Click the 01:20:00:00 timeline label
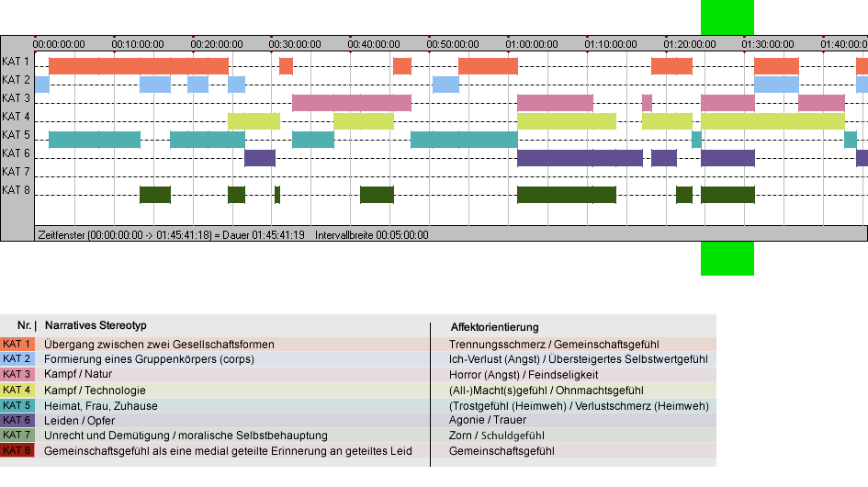The width and height of the screenshot is (868, 487). [x=690, y=44]
